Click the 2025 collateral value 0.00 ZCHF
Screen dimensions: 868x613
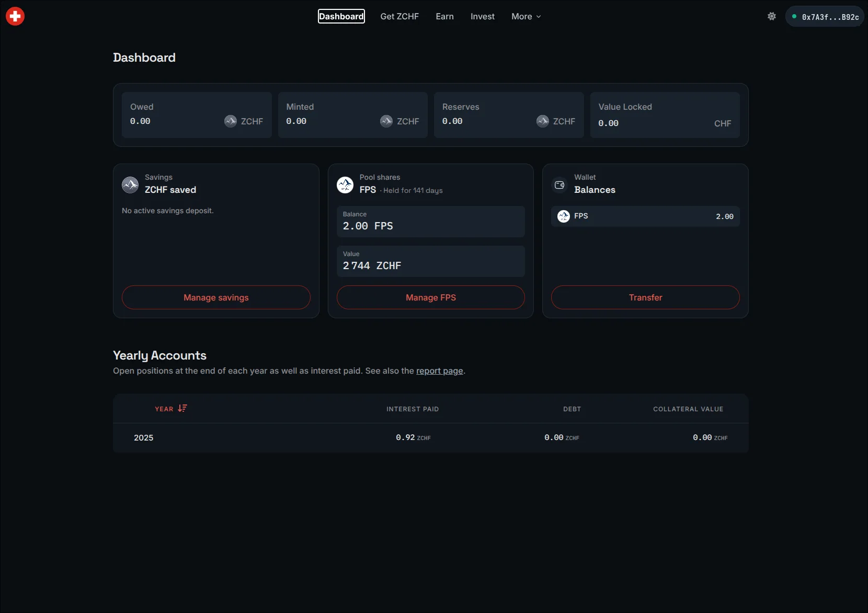click(x=710, y=437)
